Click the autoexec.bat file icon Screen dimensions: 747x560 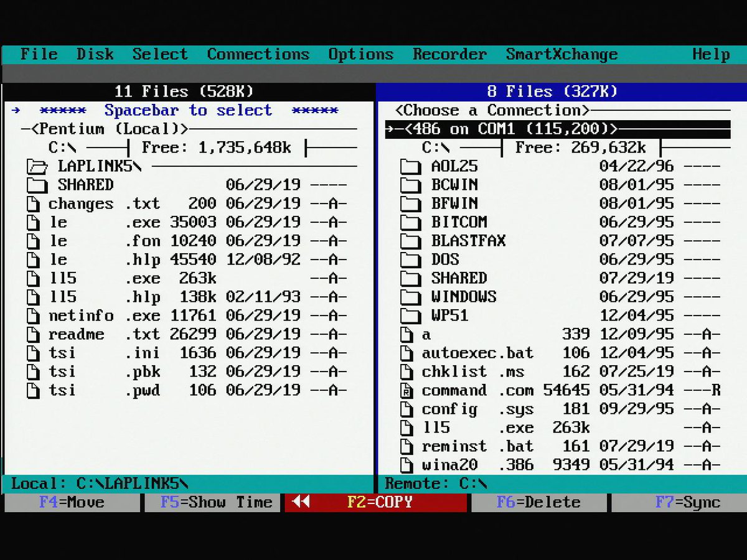(x=406, y=353)
